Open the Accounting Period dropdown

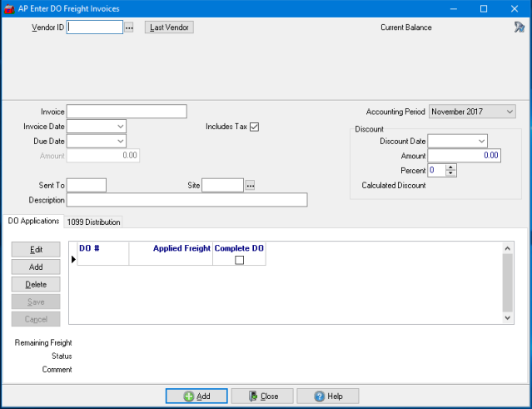click(509, 112)
